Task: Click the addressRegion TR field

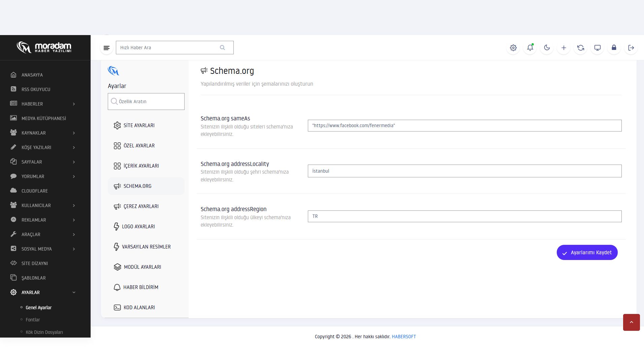Action: click(465, 216)
